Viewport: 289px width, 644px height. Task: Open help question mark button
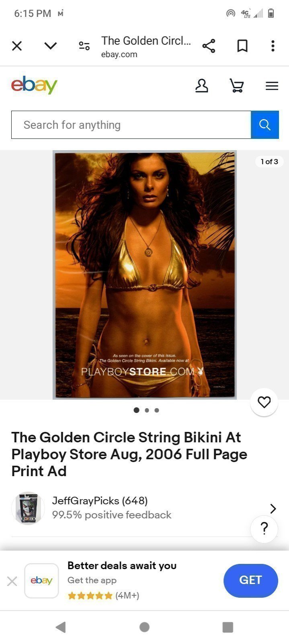(x=264, y=528)
